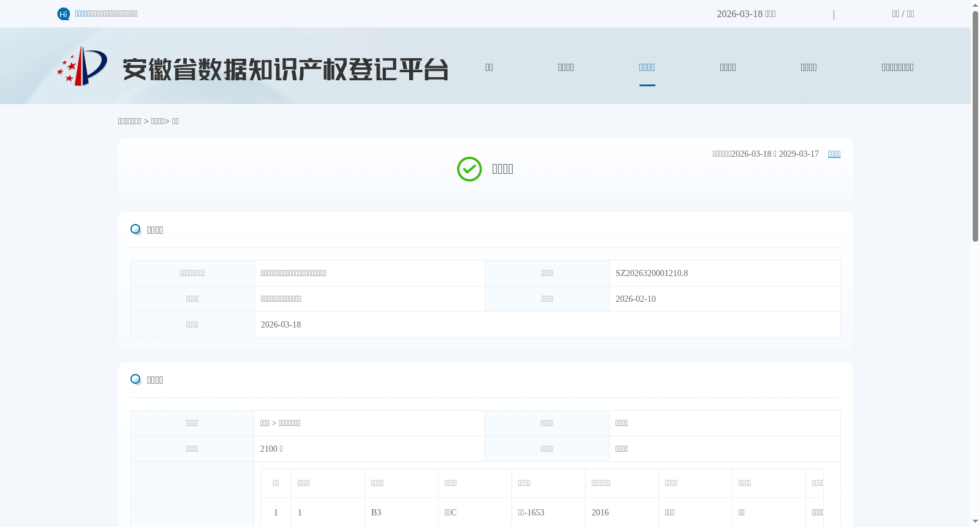This screenshot has height=527, width=980.
Task: Click the green circled checkmark status icon
Action: pos(469,170)
